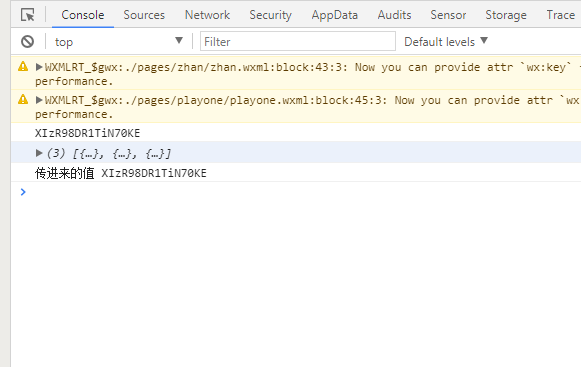Select the Audits tab
Image resolution: width=581 pixels, height=367 pixels.
click(x=394, y=15)
